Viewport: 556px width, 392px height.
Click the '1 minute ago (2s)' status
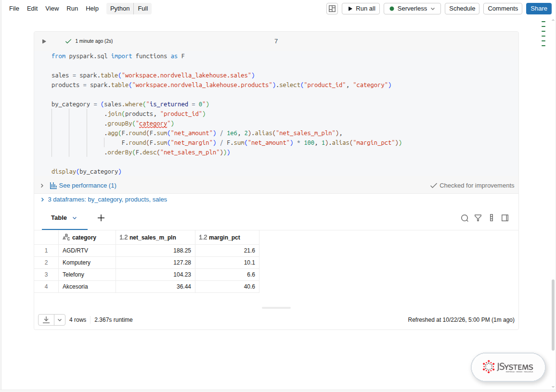pyautogui.click(x=94, y=41)
